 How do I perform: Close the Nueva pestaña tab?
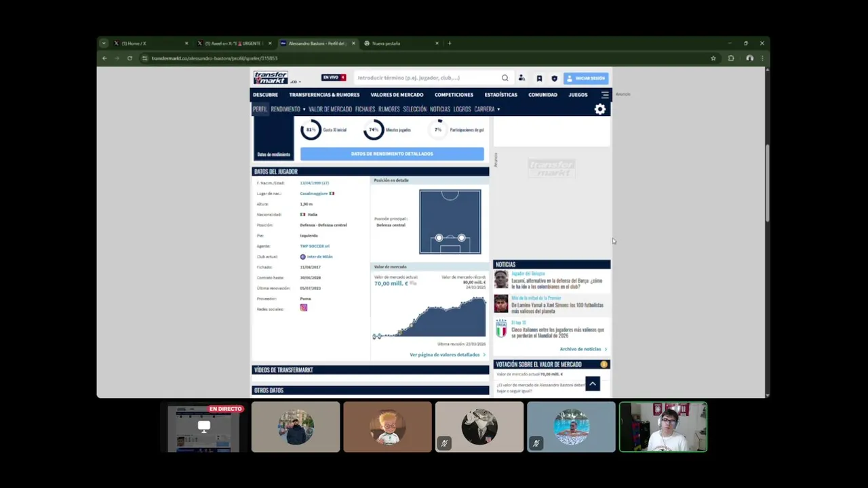point(437,43)
